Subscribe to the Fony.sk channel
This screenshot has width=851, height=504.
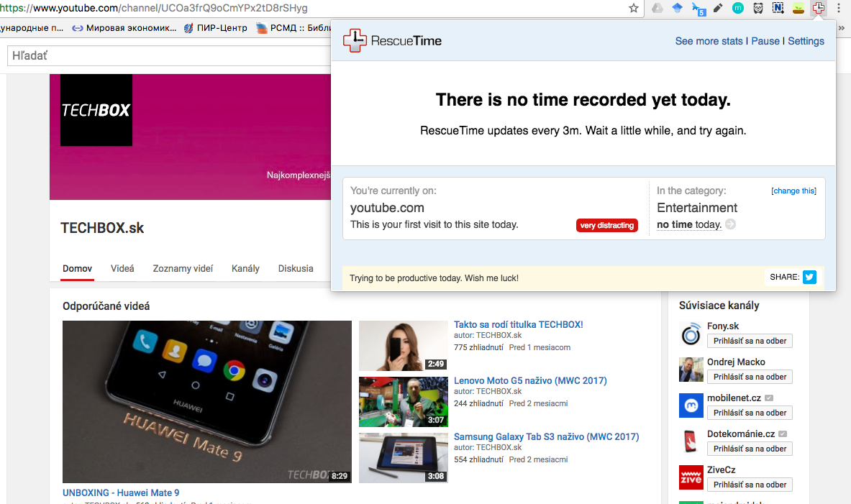(x=750, y=341)
